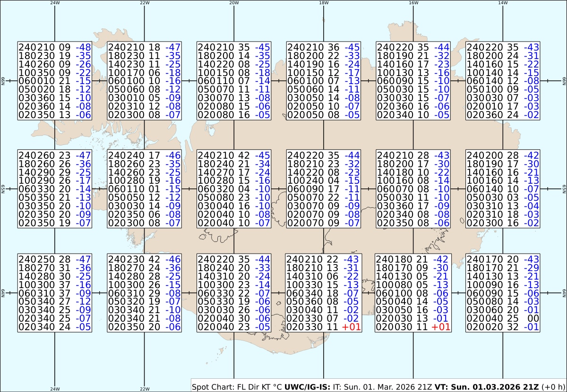Click the data row '240210 09 -48'
Image resolution: width=567 pixels, height=392 pixels.
(54, 47)
